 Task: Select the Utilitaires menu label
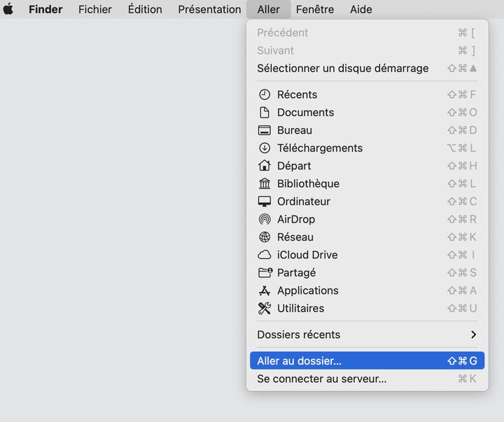coord(300,308)
